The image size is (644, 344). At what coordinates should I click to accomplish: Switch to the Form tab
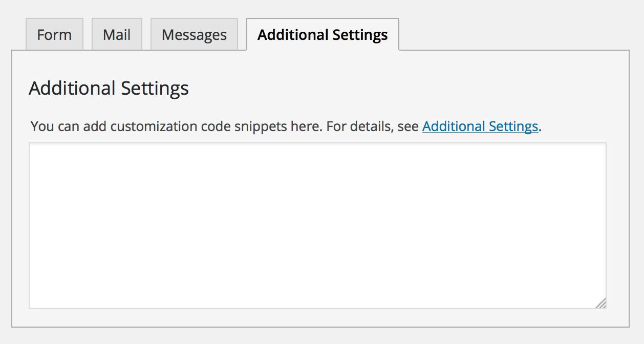click(x=54, y=35)
